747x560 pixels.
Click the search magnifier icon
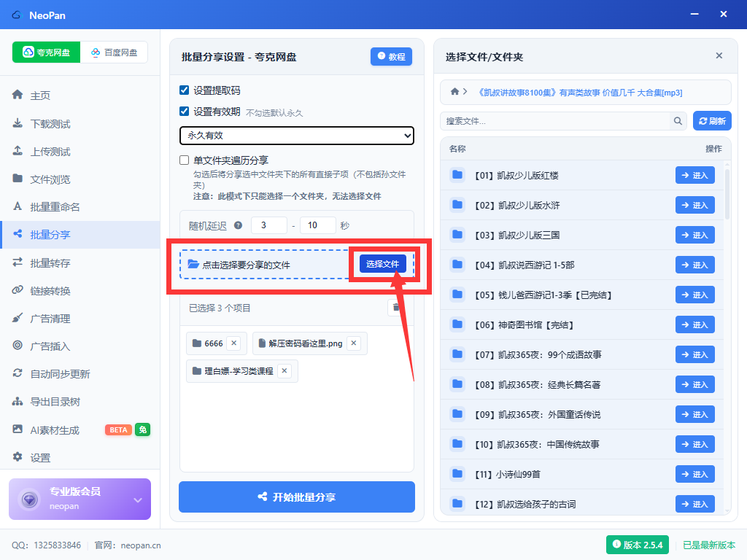coord(678,121)
